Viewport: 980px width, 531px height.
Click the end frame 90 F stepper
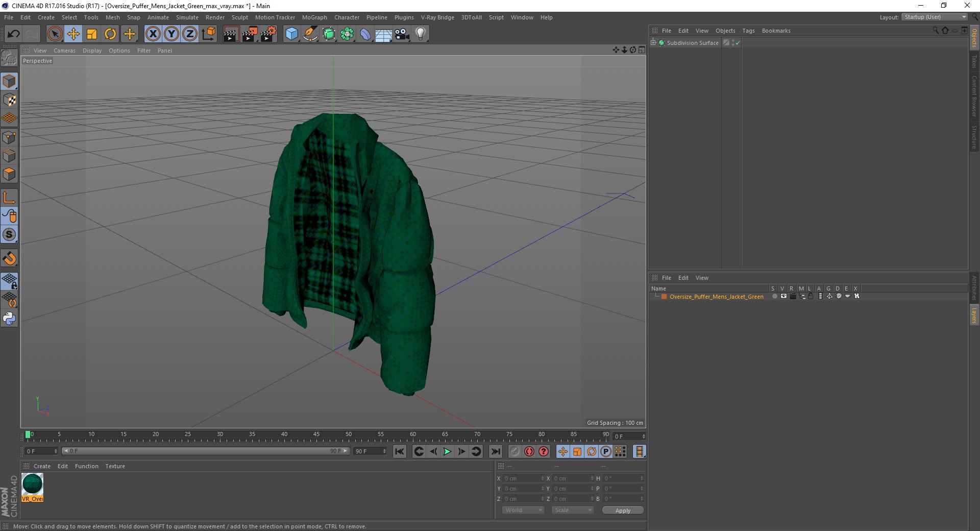(385, 451)
